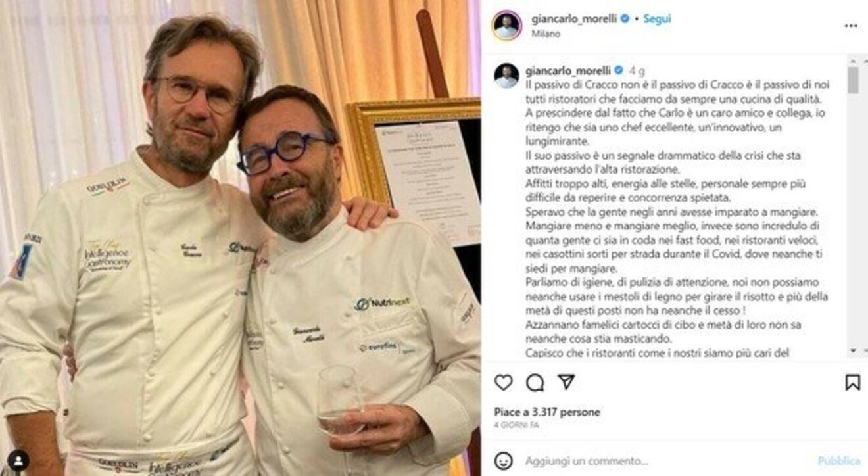Screen dimensions: 868x476
Task: Click the photo of two chefs
Action: click(240, 238)
